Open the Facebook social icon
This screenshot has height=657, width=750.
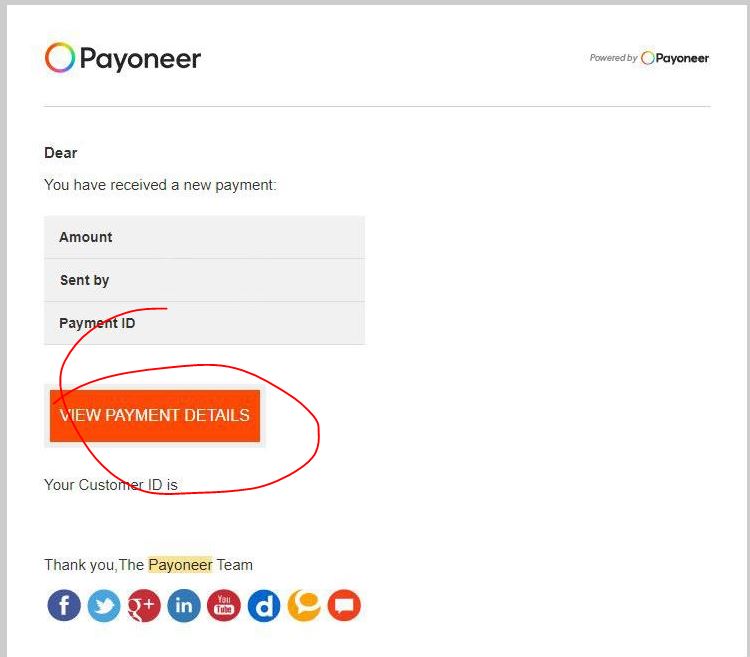[x=64, y=605]
